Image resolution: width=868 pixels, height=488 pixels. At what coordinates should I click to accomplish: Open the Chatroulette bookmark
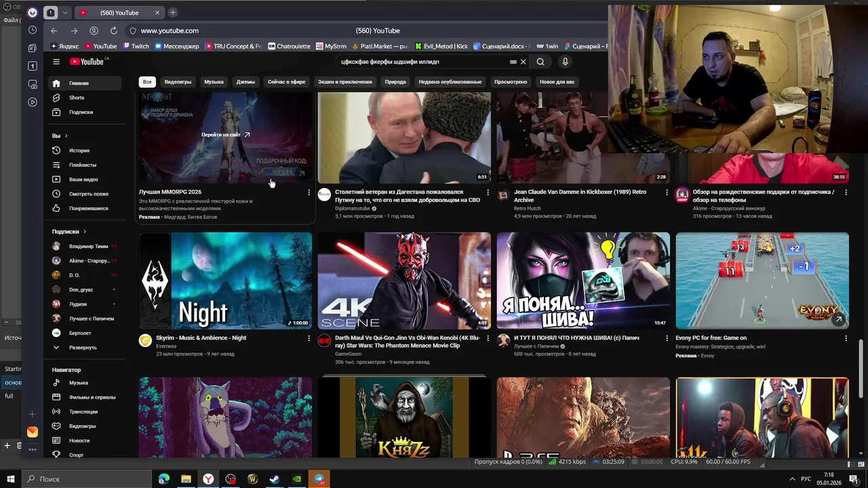289,46
